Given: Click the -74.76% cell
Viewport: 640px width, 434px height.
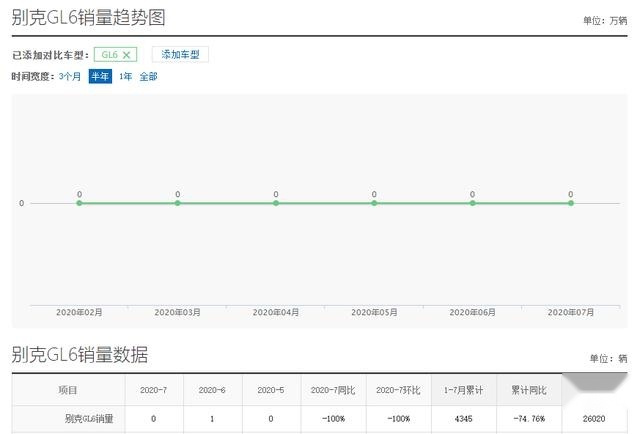Looking at the screenshot, I should (529, 419).
